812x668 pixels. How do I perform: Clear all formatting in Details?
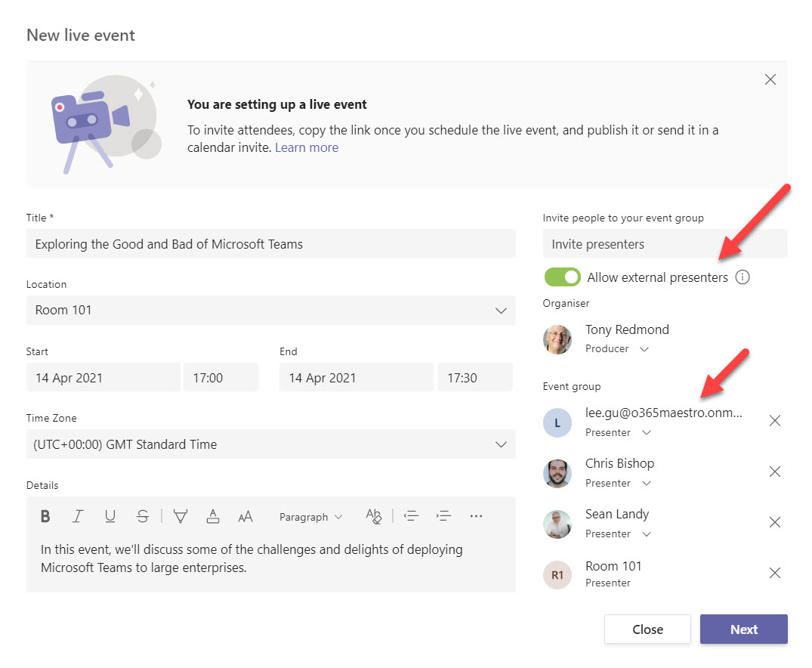tap(373, 516)
